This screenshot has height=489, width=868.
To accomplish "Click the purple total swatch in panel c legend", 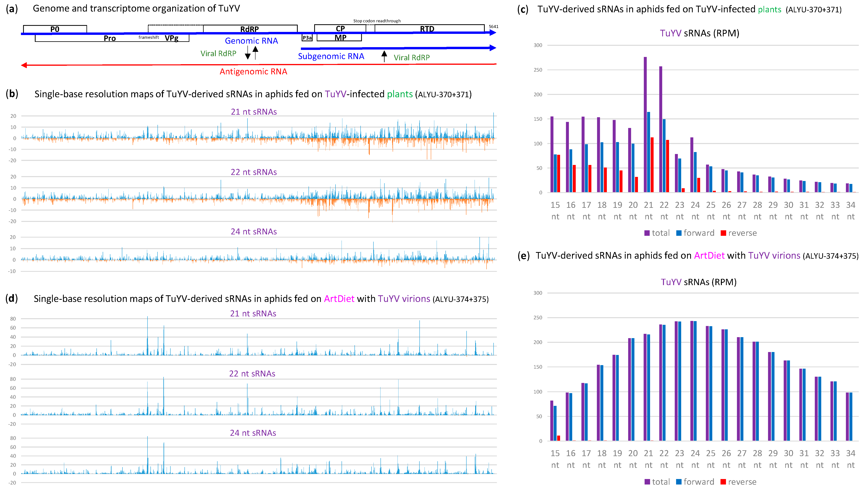I will (x=647, y=233).
